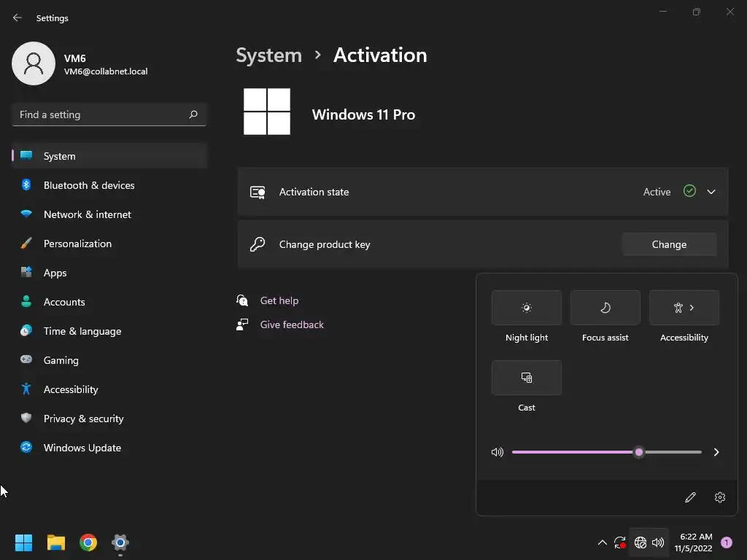Viewport: 747px width, 560px height.
Task: Click the Give feedback person icon
Action: (242, 324)
